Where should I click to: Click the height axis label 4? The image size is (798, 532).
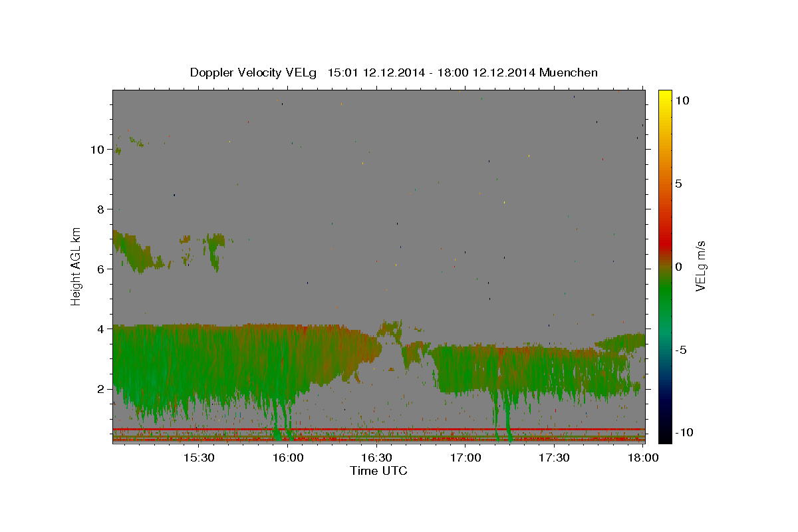pyautogui.click(x=101, y=329)
